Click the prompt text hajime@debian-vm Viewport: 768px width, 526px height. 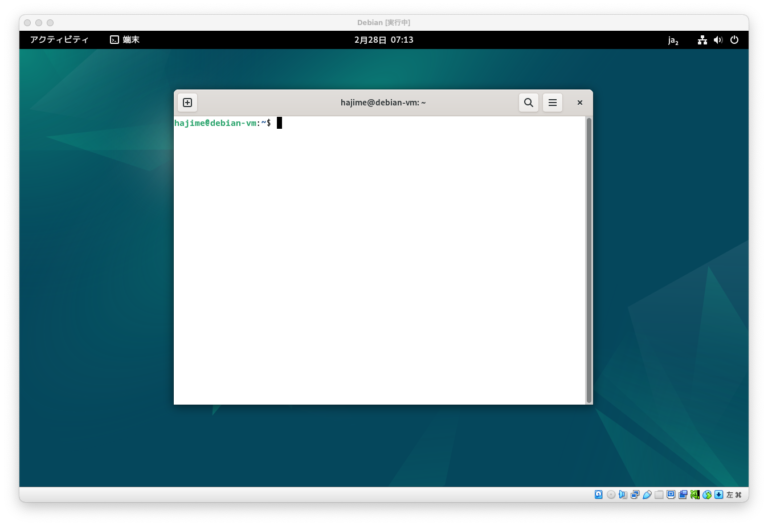tap(215, 123)
